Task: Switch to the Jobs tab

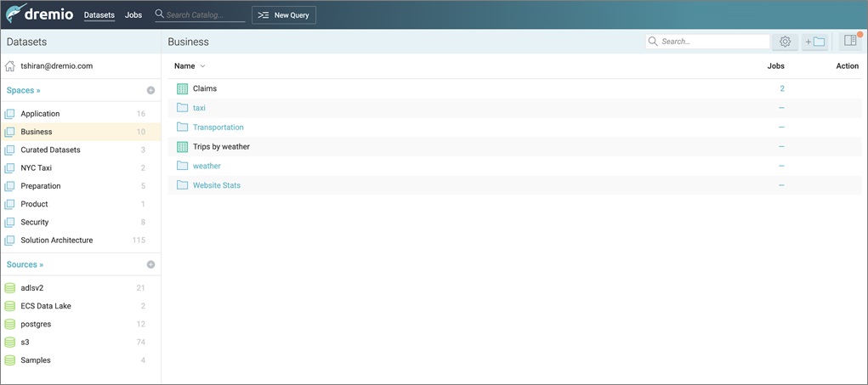Action: click(x=133, y=15)
